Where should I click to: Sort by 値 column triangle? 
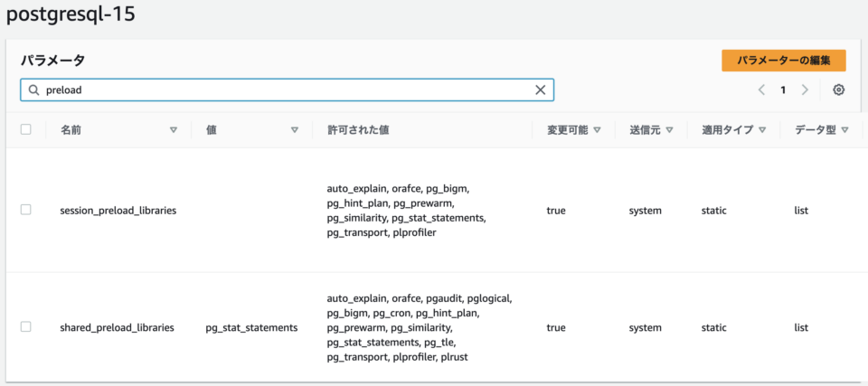[295, 130]
